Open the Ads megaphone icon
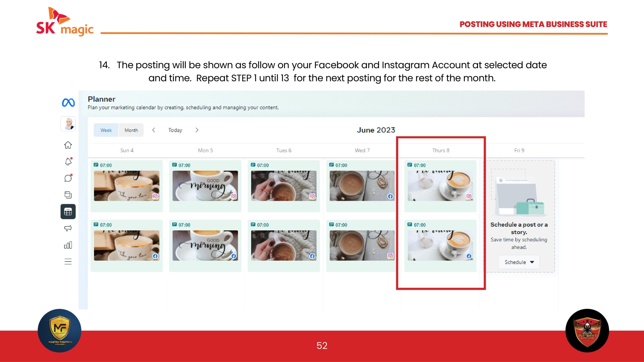Screen dimensions: 644x362 68,228
